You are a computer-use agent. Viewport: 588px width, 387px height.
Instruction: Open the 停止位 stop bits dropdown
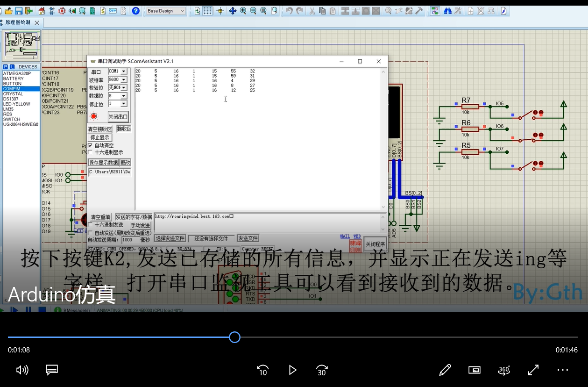(124, 104)
